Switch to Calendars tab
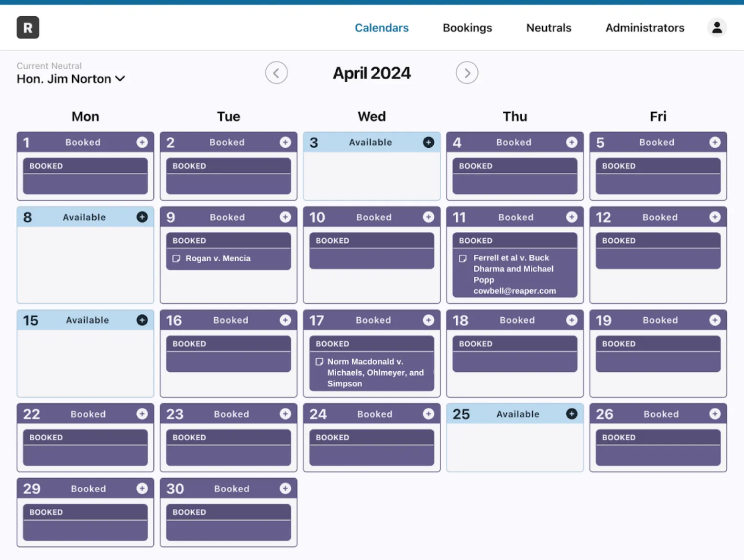The width and height of the screenshot is (744, 560). (382, 28)
